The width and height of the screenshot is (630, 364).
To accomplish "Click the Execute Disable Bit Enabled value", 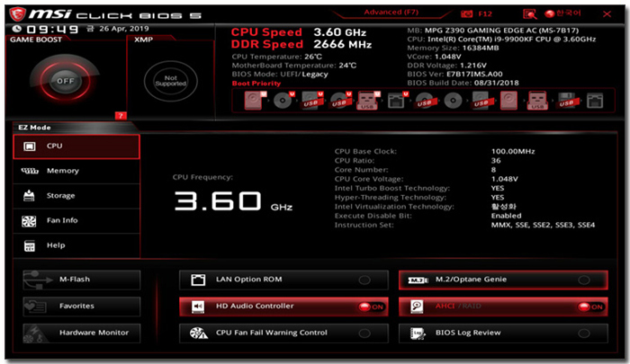I will coord(506,216).
